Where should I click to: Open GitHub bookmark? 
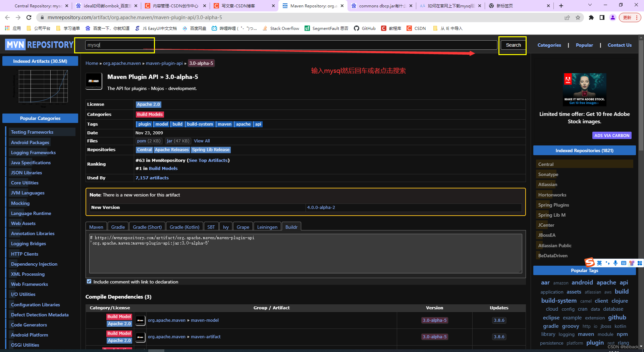click(365, 28)
